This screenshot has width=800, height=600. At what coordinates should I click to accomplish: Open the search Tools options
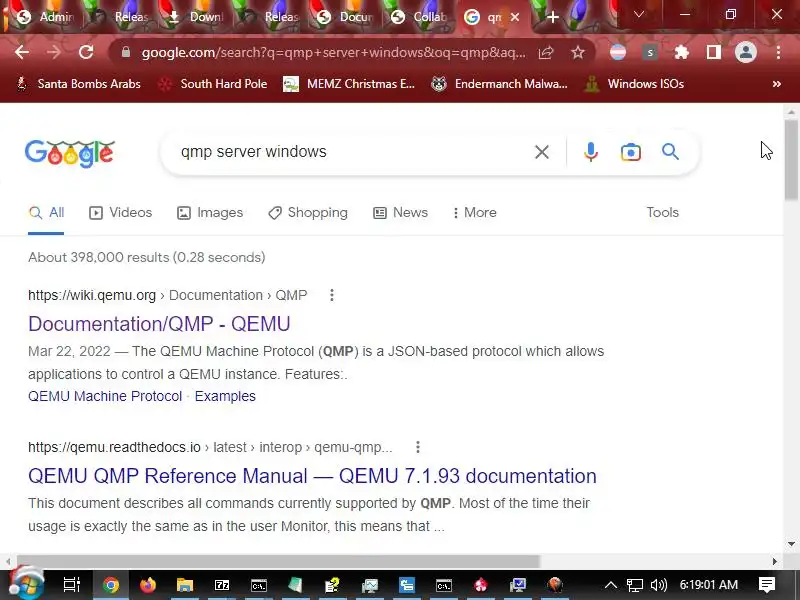pos(663,212)
